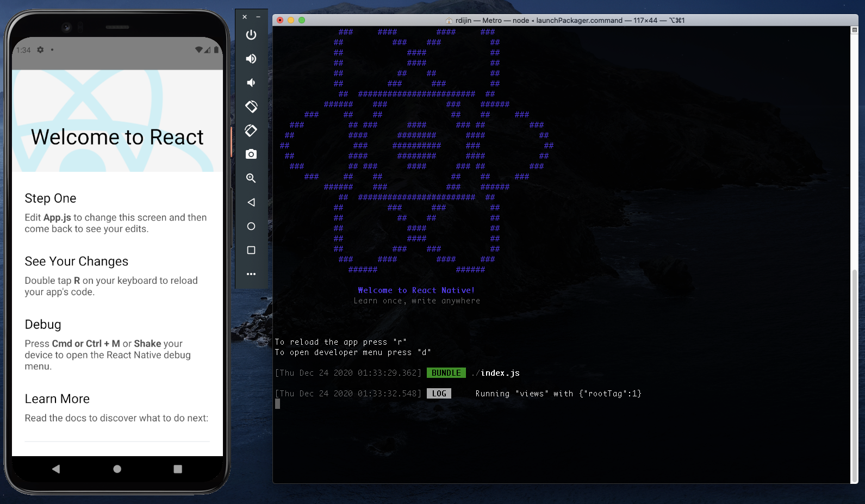Close the emulator toolbar with X icon
This screenshot has width=865, height=504.
[x=245, y=17]
